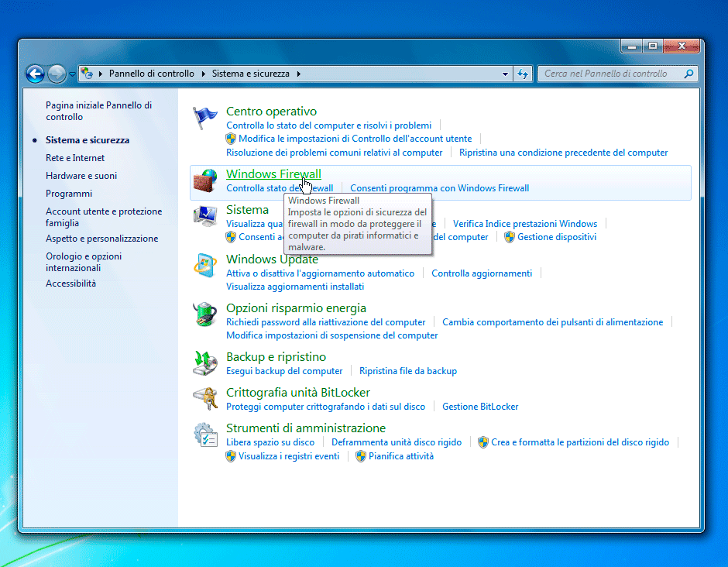
Task: Open Pagina iniziale Pannello di controllo
Action: coord(99,111)
